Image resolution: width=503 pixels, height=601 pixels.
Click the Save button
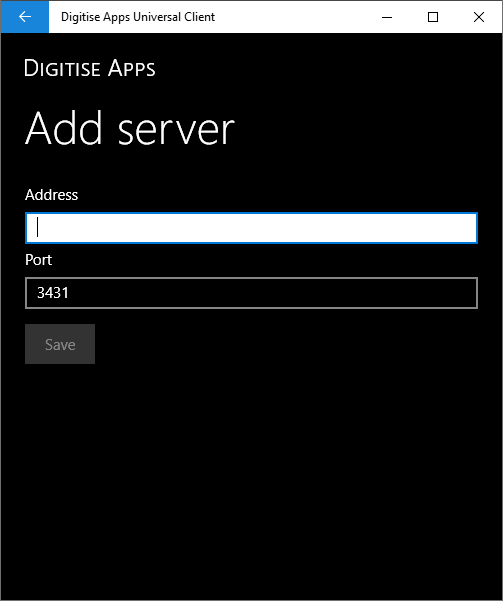click(60, 344)
